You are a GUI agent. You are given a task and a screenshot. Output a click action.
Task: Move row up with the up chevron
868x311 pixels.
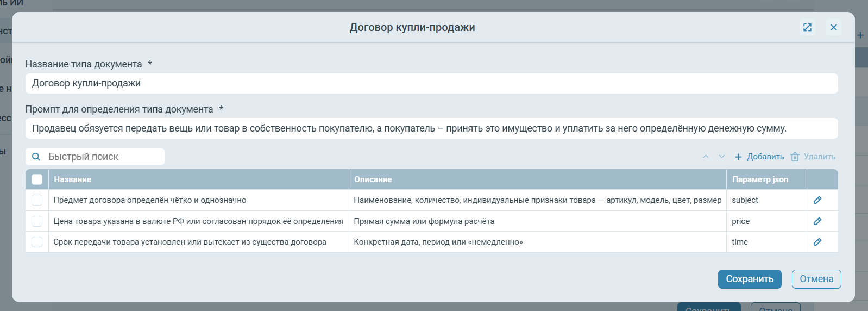(x=706, y=157)
